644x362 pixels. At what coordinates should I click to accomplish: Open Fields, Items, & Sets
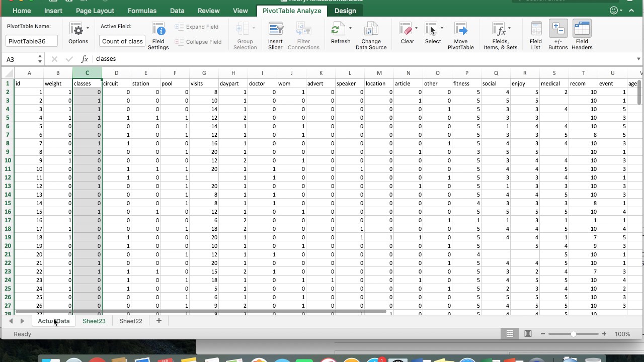tap(500, 36)
